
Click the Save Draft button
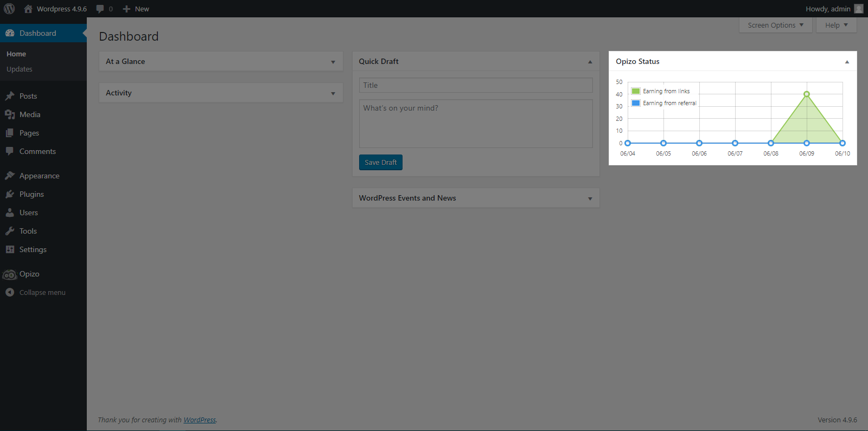(381, 162)
